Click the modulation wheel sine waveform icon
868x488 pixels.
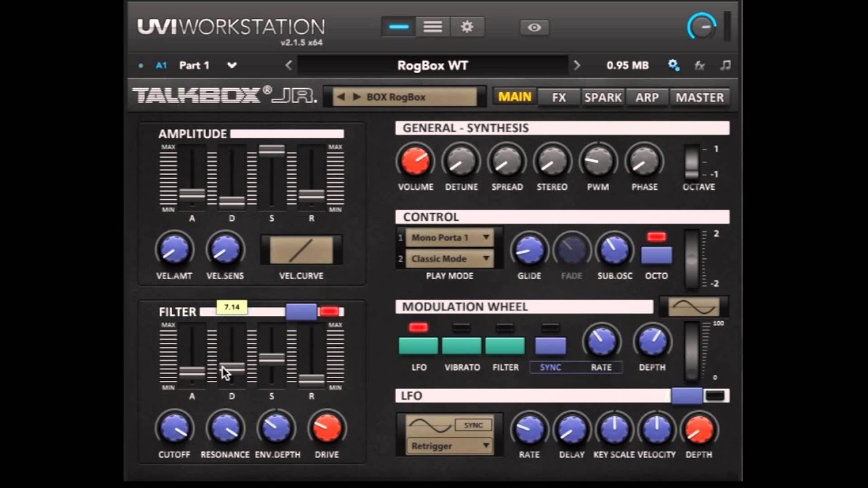tap(693, 307)
